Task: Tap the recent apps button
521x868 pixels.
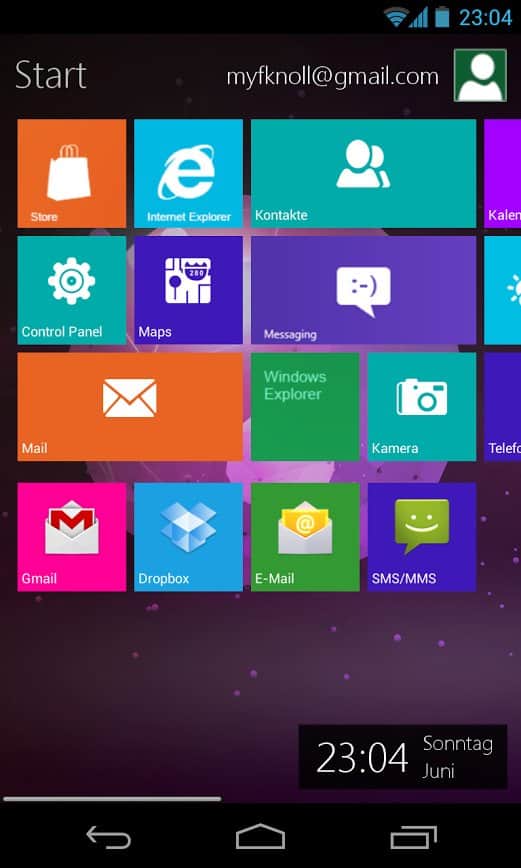Action: click(413, 837)
